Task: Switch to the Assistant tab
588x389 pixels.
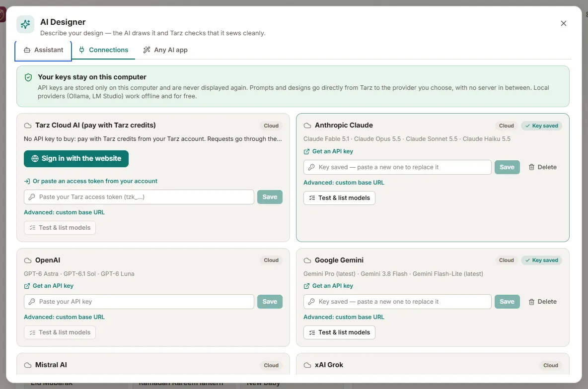Action: [44, 50]
